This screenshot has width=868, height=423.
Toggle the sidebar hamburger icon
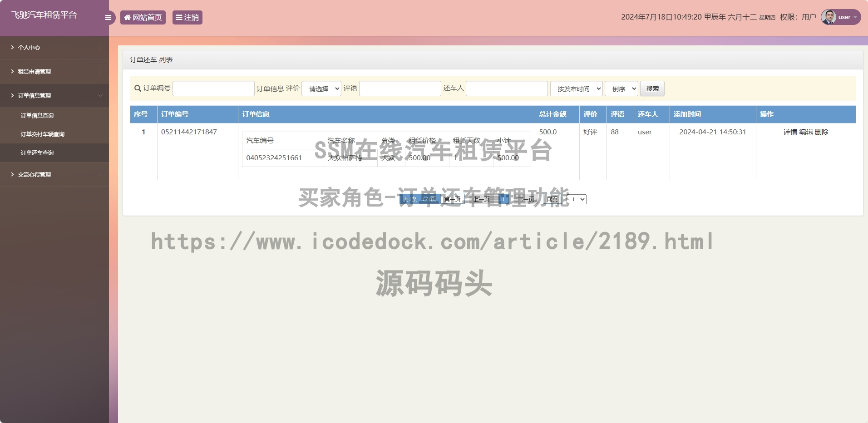pos(108,18)
